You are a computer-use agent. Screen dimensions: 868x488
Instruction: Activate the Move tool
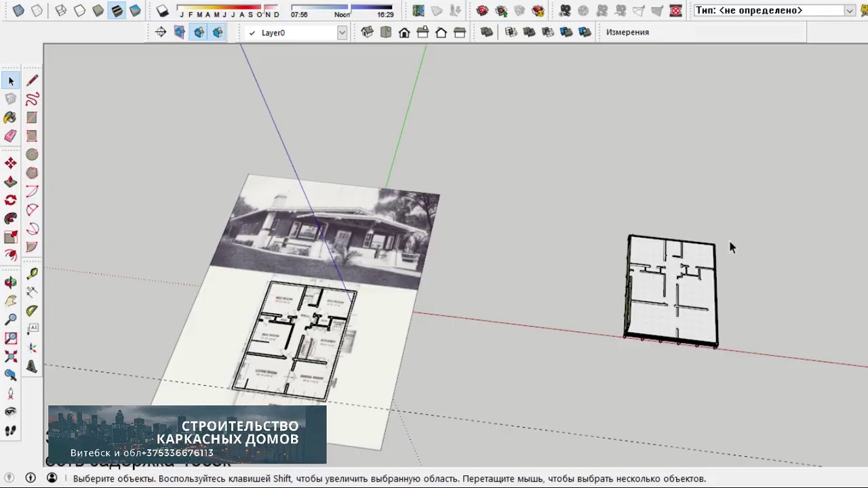click(11, 163)
